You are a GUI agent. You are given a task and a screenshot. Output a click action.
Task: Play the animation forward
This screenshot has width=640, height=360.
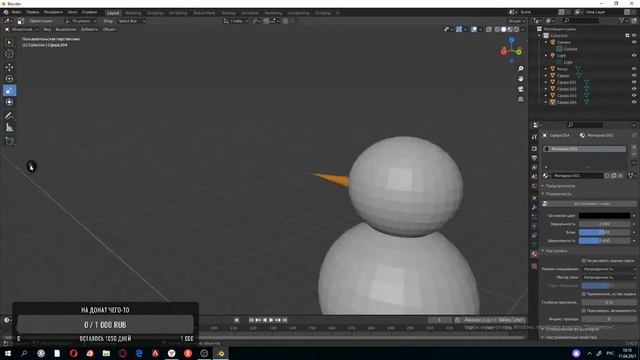[271, 320]
